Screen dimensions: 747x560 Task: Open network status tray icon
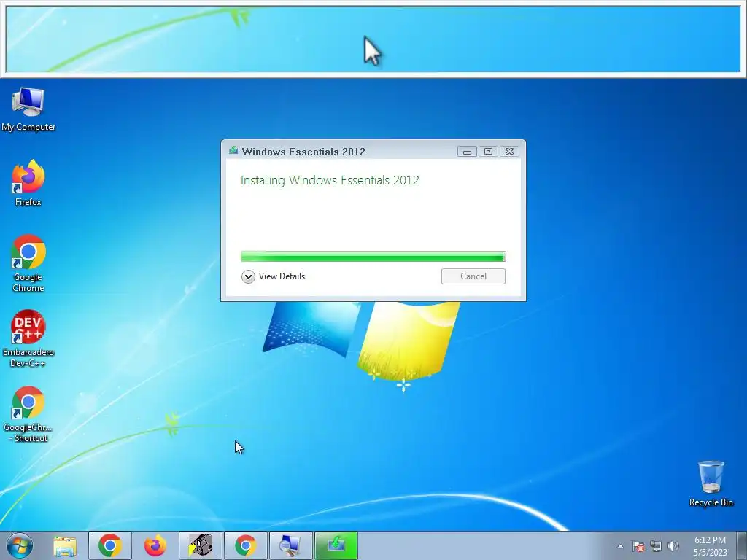click(656, 546)
